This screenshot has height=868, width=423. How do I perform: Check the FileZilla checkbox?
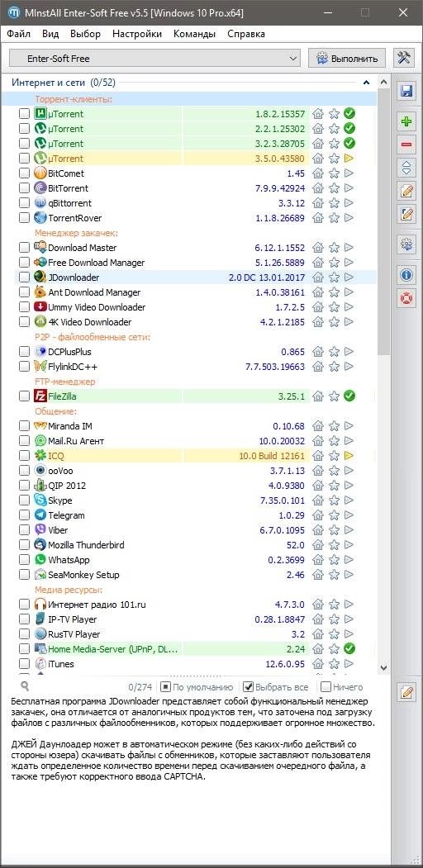pyautogui.click(x=24, y=396)
